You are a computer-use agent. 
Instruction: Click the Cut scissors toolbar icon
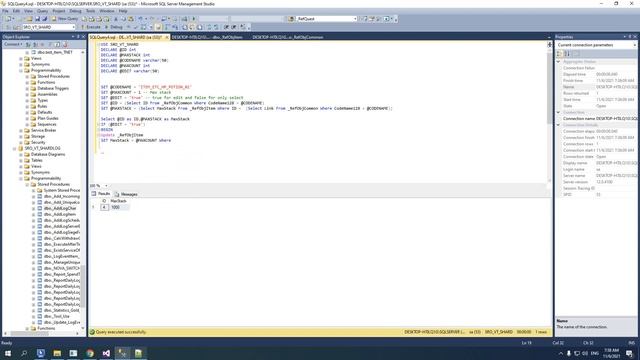[x=116, y=19]
